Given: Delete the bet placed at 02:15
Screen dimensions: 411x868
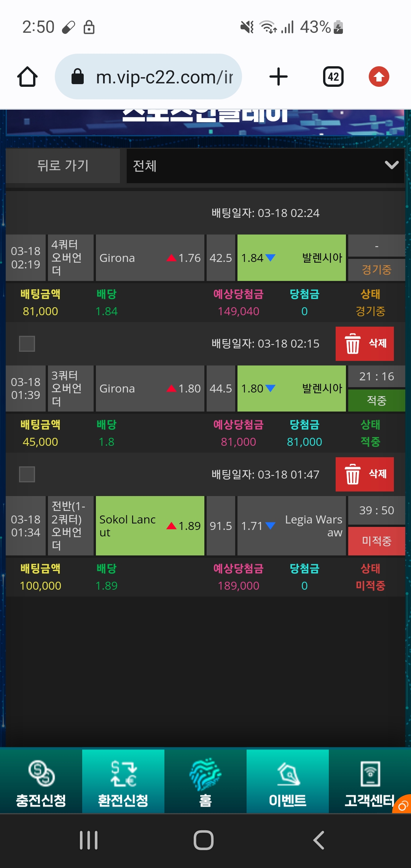Looking at the screenshot, I should [365, 344].
